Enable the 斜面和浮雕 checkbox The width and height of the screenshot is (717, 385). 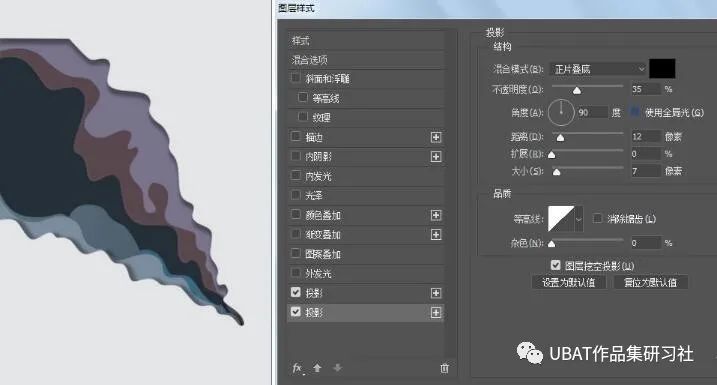pyautogui.click(x=296, y=78)
